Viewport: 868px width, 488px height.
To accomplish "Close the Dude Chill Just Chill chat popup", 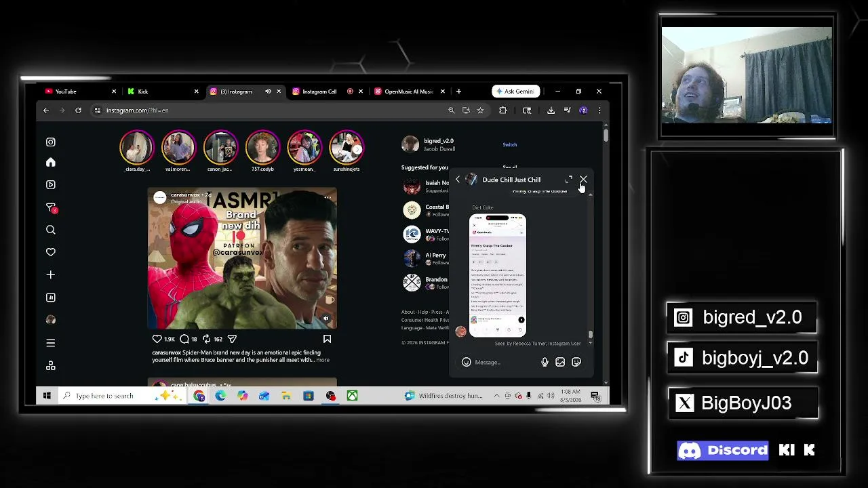I will tap(583, 180).
